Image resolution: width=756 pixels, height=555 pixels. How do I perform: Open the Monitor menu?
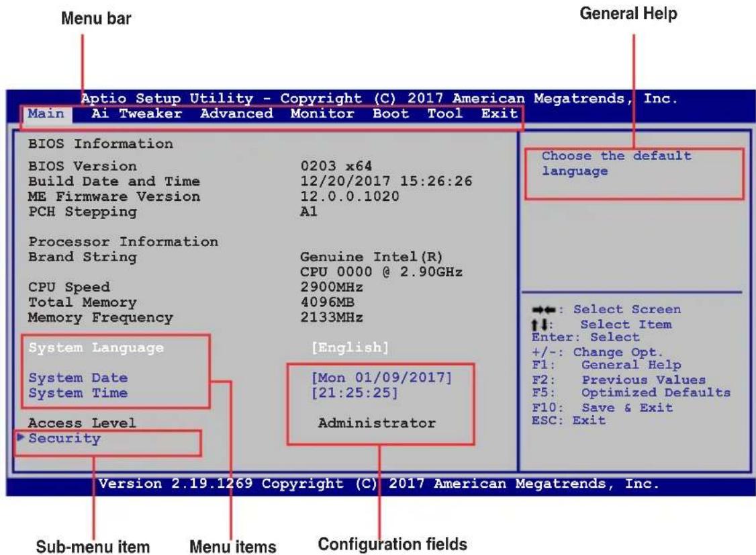point(322,114)
